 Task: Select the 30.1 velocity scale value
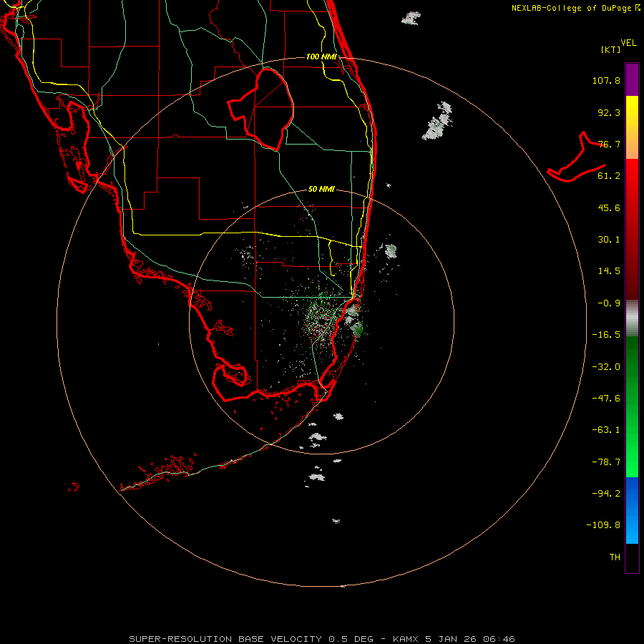click(609, 240)
